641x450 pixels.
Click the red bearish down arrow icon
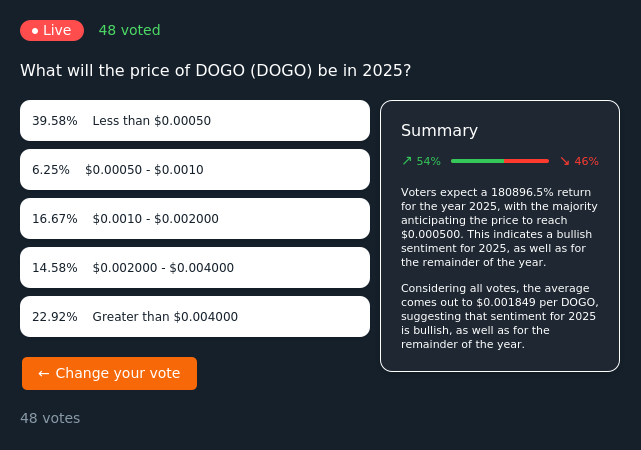(564, 160)
